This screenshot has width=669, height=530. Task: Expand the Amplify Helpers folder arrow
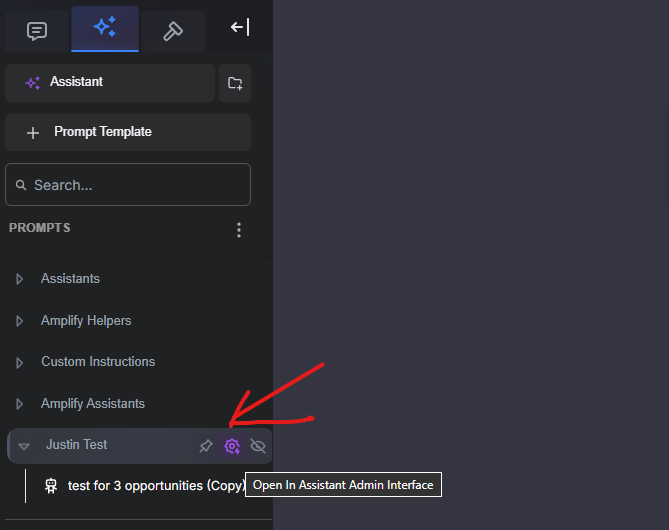click(19, 321)
